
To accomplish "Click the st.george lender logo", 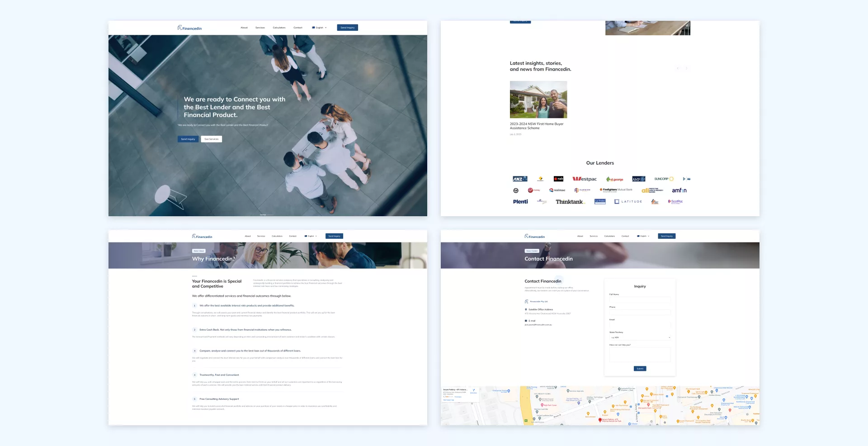I will click(x=614, y=179).
